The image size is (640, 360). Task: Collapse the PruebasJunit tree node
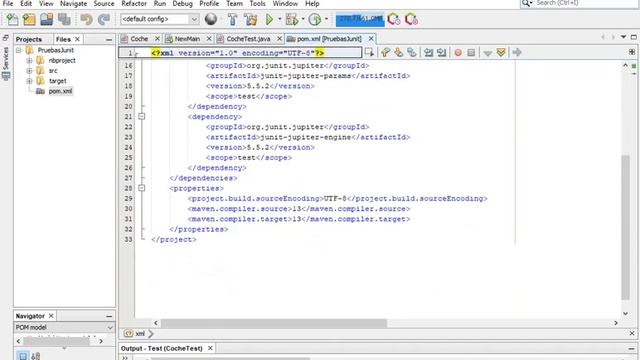[18, 50]
